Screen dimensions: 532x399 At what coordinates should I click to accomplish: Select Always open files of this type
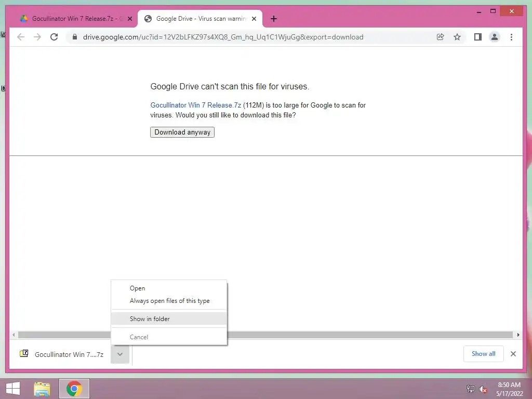pyautogui.click(x=169, y=301)
